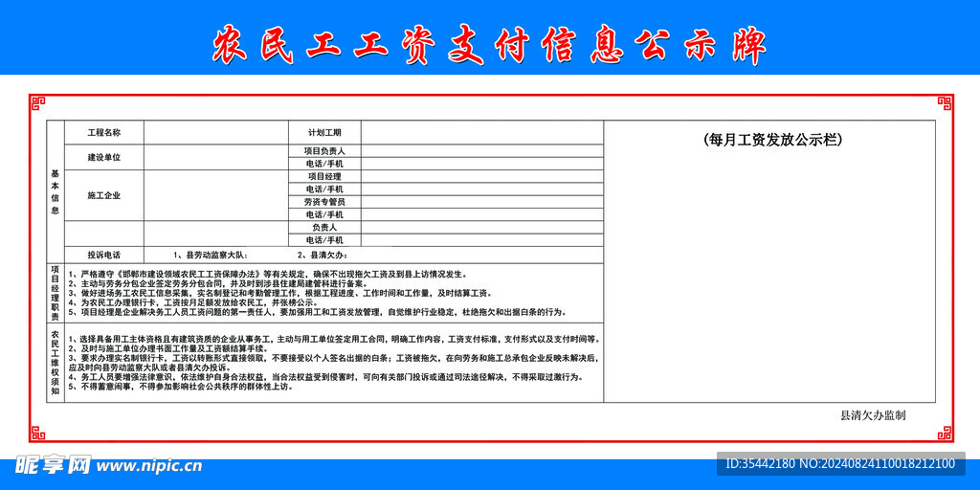Select the 工程名称 label cell
Viewport: 980px width, 490px height.
tap(103, 132)
